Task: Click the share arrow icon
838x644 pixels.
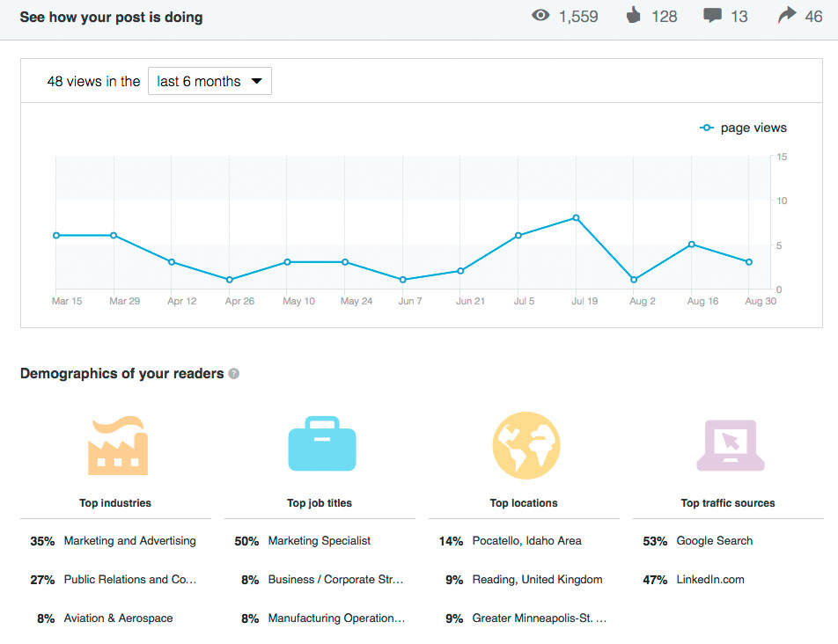Action: [787, 15]
